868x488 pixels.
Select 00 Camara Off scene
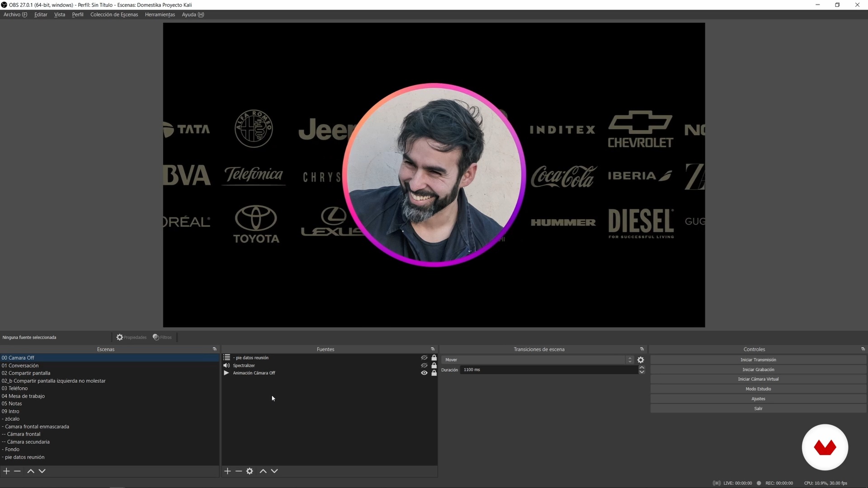109,357
